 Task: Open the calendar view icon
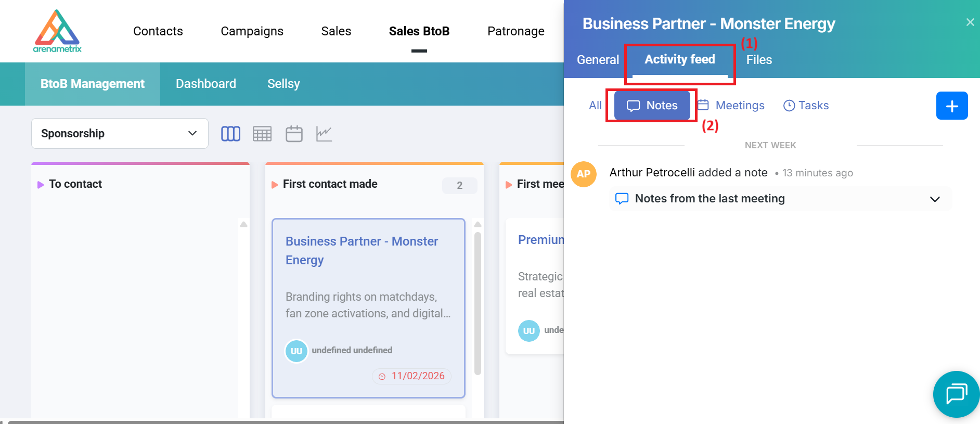tap(294, 134)
